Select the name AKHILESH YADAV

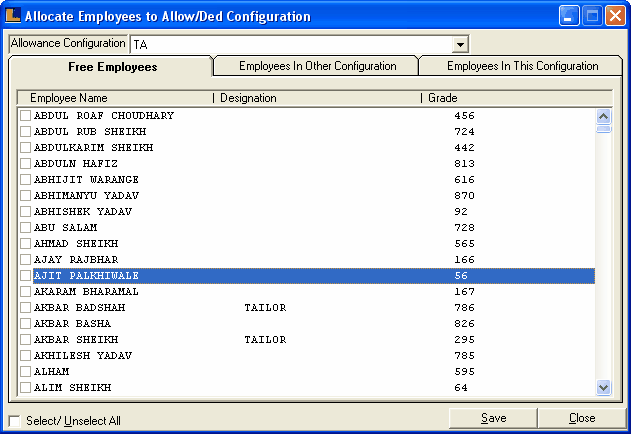83,355
